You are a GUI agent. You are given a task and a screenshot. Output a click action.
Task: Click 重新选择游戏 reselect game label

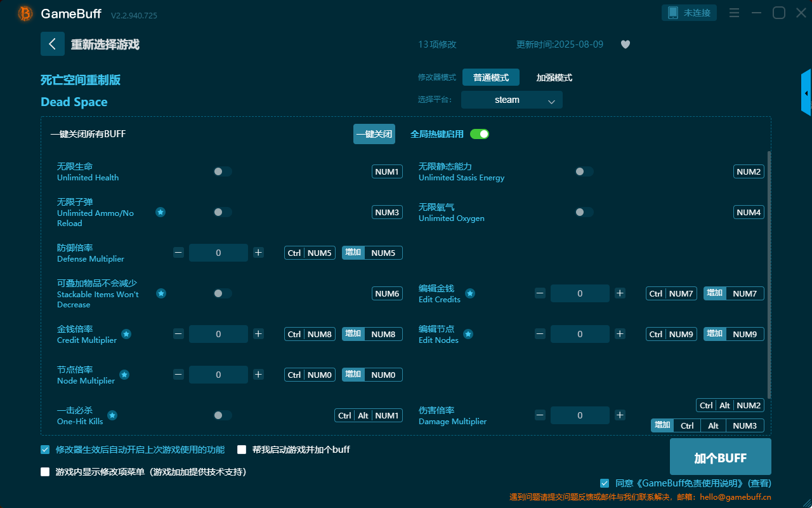105,44
